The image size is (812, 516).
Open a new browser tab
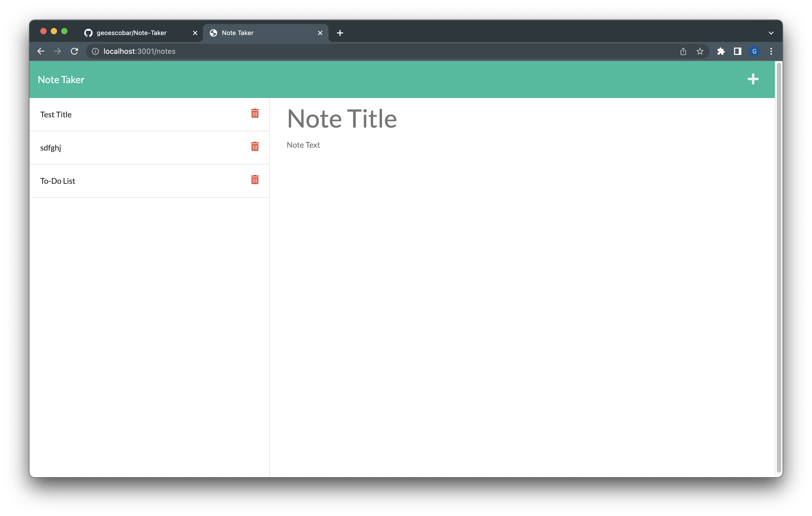[340, 33]
